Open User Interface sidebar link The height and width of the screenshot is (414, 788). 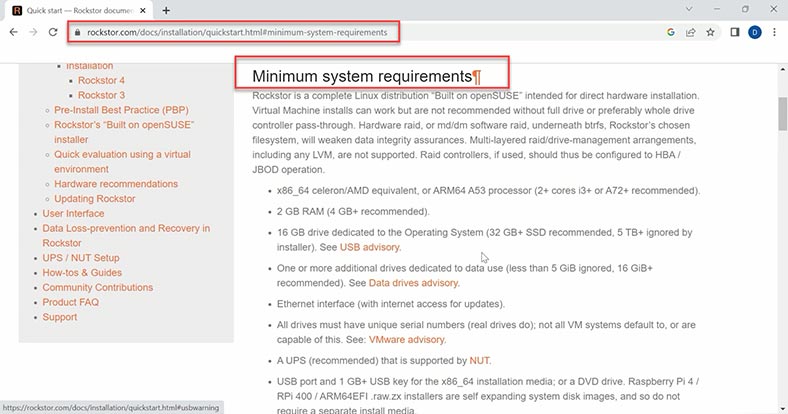click(x=73, y=214)
